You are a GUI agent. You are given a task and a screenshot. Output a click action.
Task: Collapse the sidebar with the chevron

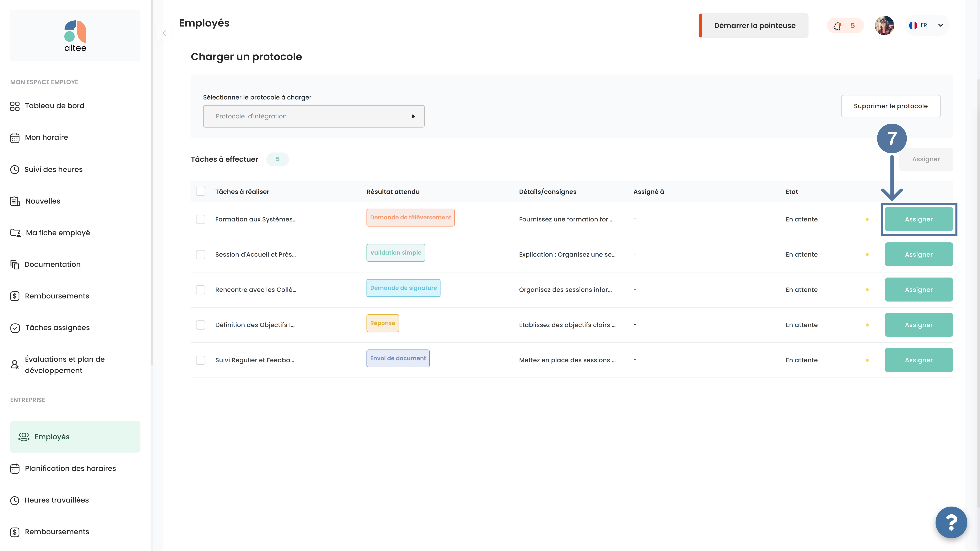164,33
